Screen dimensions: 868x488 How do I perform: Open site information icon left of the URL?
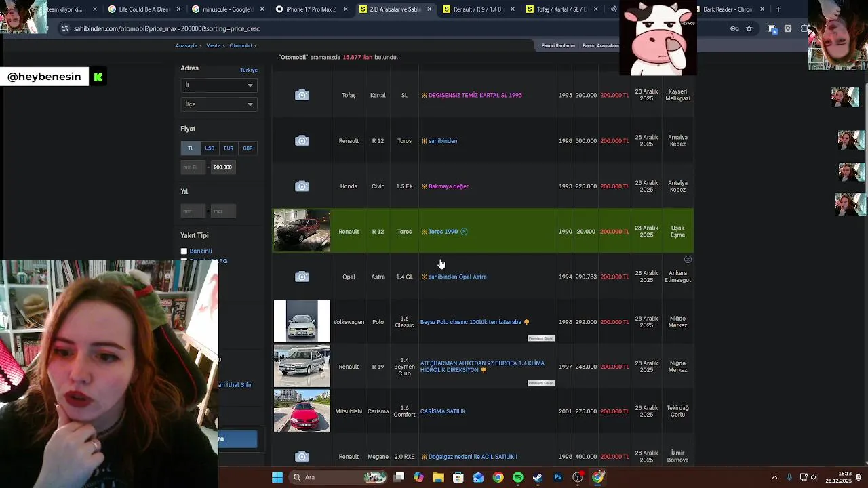coord(64,28)
